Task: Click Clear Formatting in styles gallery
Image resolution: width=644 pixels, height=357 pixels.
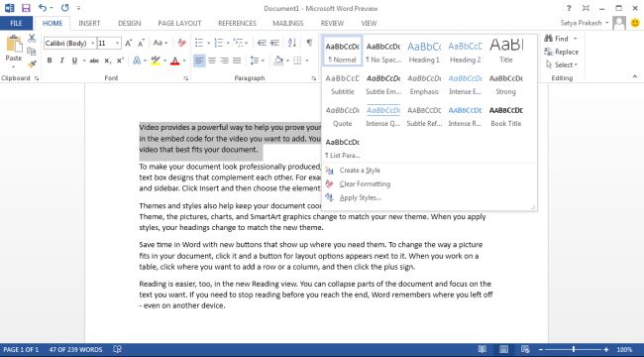Action: [x=365, y=183]
